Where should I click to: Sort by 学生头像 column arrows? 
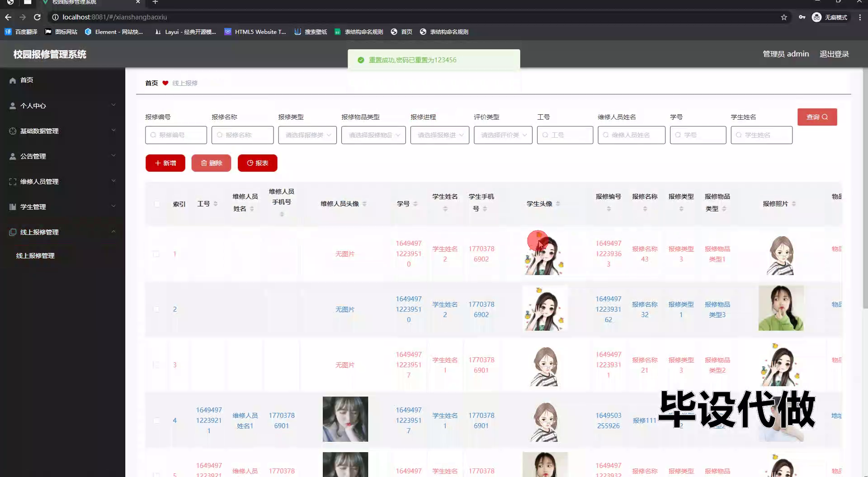[x=558, y=204]
